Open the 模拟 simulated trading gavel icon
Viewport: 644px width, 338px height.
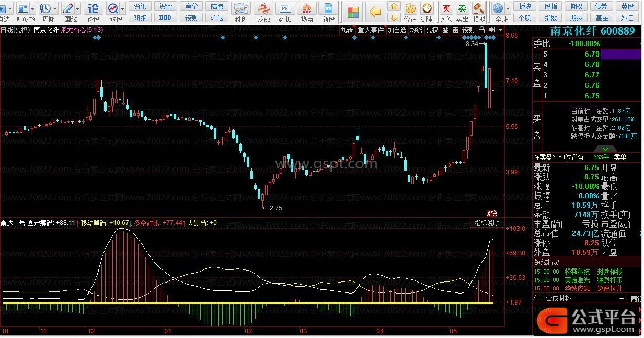(x=478, y=8)
